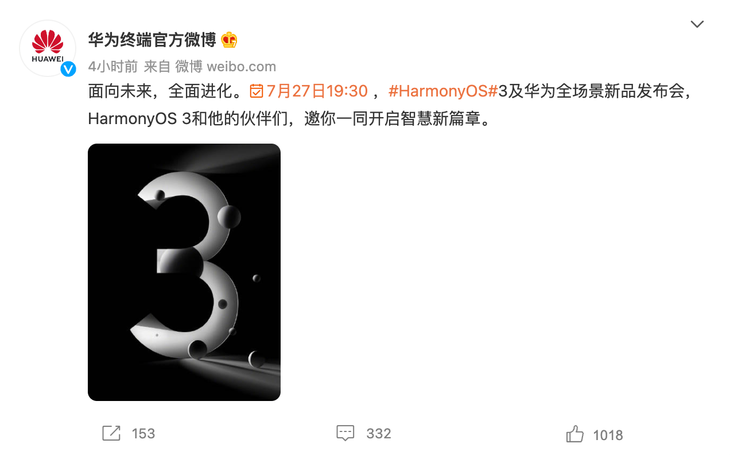Click the orange calendar icon
Screen dimensions: 730x455
[256, 91]
